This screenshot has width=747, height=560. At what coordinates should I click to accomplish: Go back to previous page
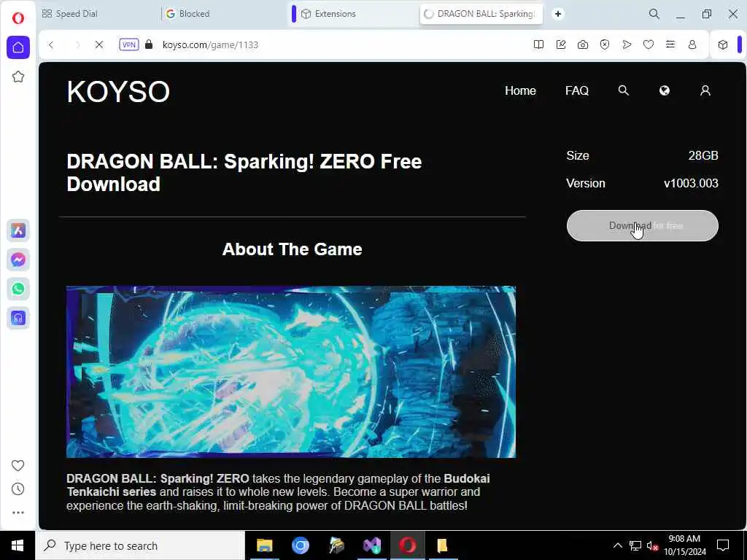click(x=51, y=44)
